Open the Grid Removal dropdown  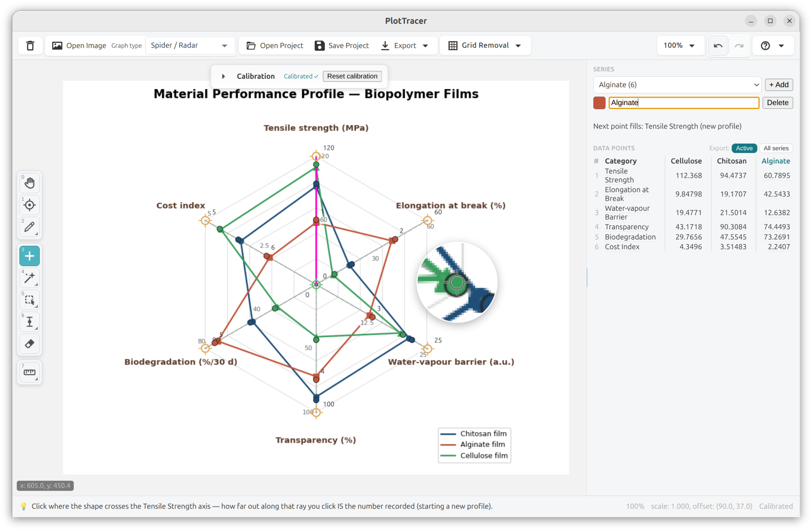(x=485, y=45)
